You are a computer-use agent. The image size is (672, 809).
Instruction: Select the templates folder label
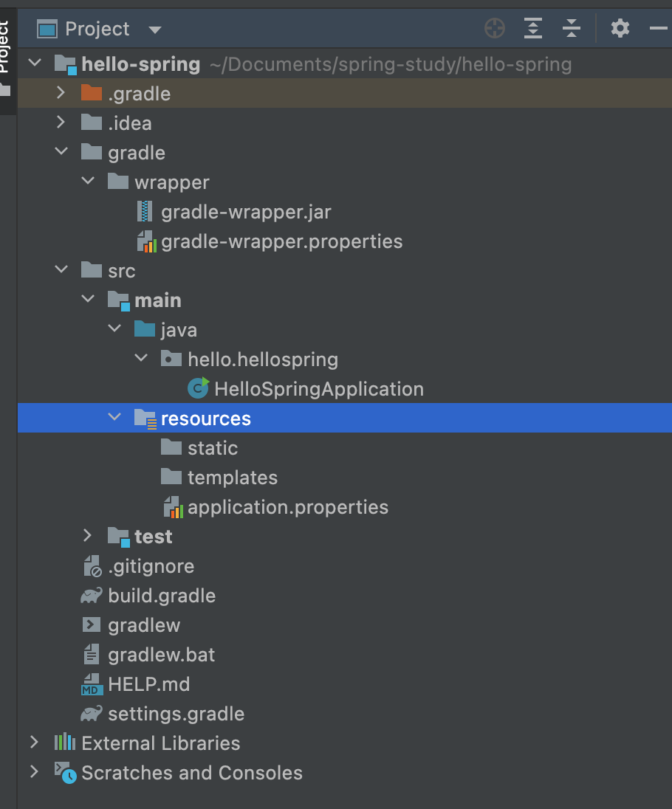[233, 478]
